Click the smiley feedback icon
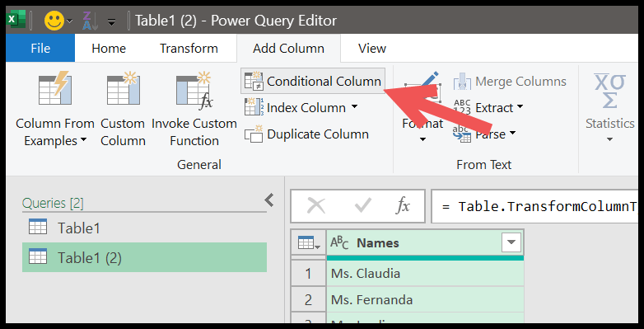The height and width of the screenshot is (329, 644). 54,21
